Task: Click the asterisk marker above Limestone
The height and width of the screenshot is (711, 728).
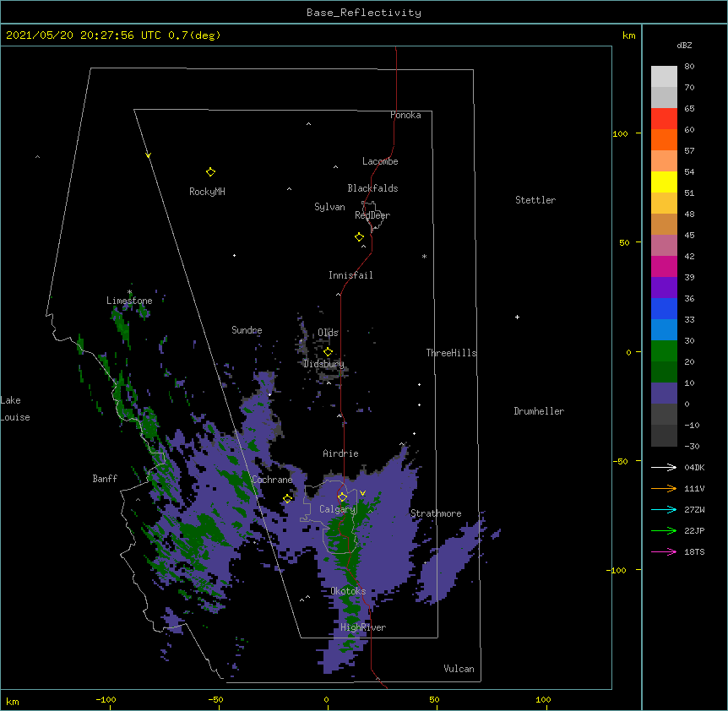Action: (129, 292)
